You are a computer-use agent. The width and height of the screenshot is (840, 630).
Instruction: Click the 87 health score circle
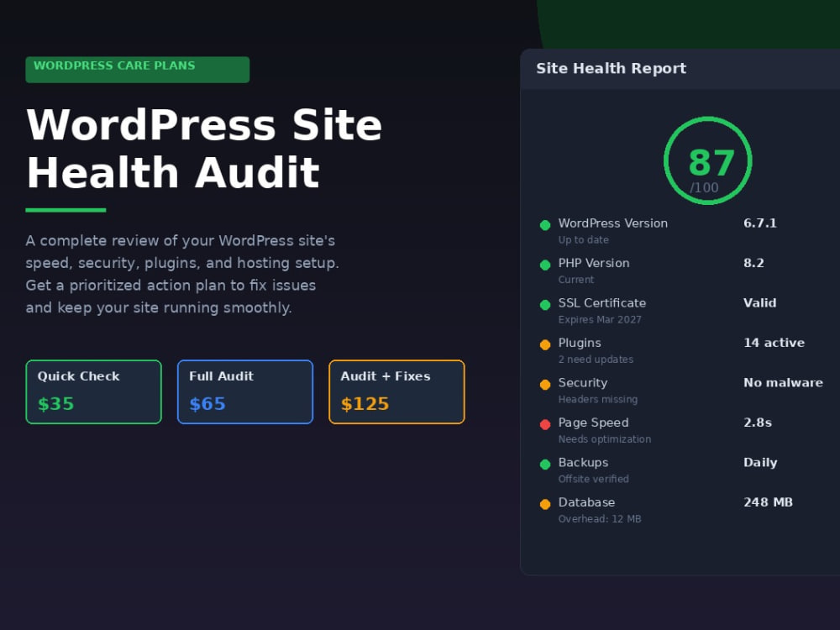[x=707, y=160]
